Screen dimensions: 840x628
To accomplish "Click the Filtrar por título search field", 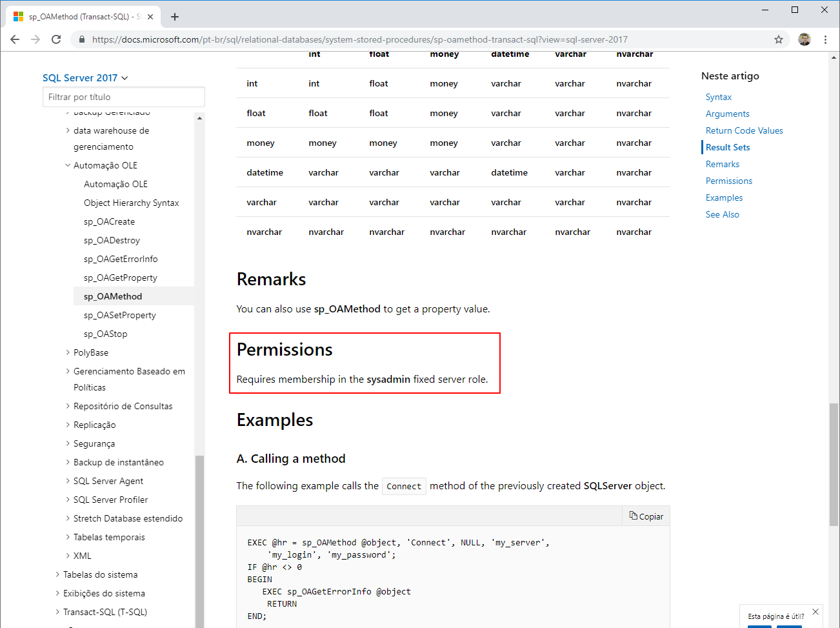I will point(123,96).
